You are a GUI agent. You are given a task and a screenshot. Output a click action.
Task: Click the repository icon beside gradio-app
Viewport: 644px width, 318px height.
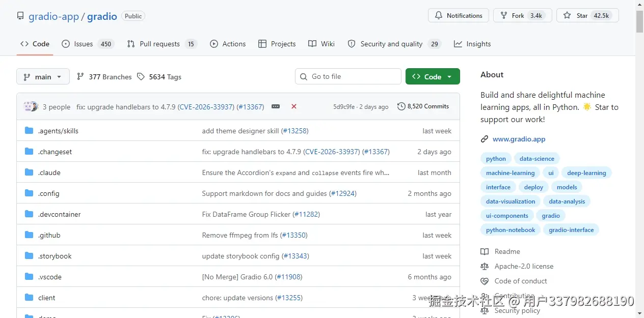[20, 16]
